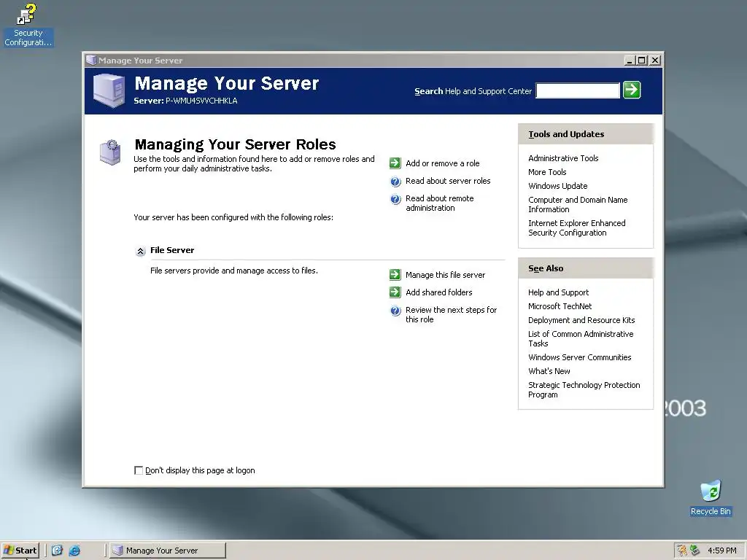Open Manage this file server link
This screenshot has height=560, width=747.
tap(446, 275)
